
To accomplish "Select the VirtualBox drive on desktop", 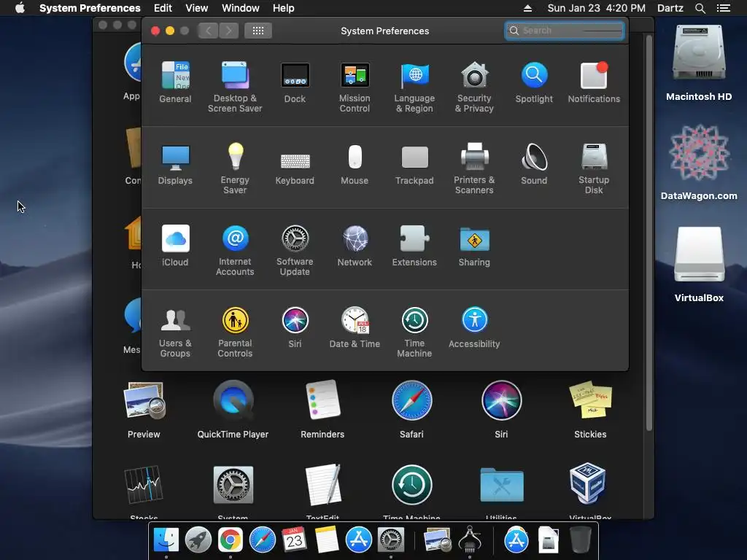I will click(699, 263).
